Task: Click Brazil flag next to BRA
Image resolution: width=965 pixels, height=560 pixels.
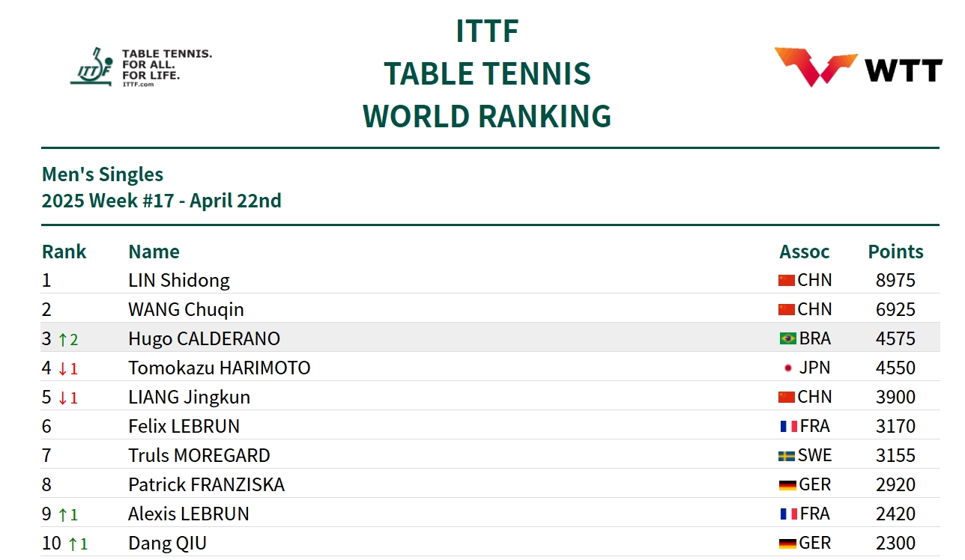Action: [787, 338]
